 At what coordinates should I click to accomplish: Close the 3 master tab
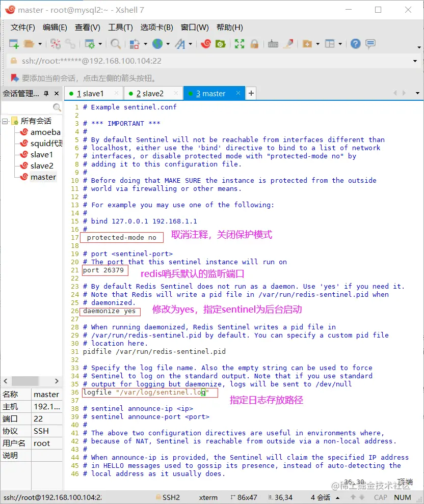pos(238,93)
